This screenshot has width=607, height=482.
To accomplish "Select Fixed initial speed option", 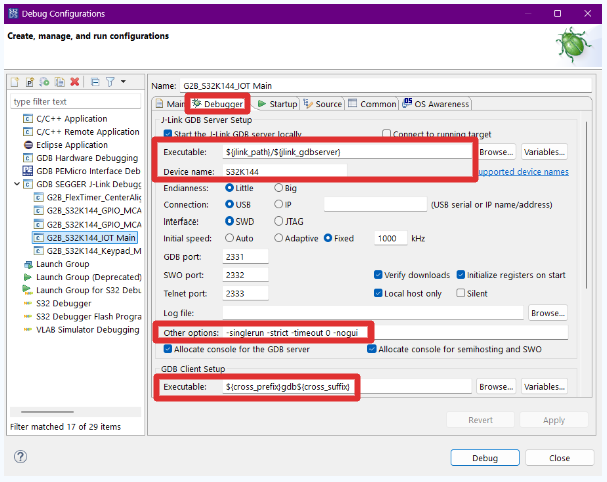I will point(328,238).
